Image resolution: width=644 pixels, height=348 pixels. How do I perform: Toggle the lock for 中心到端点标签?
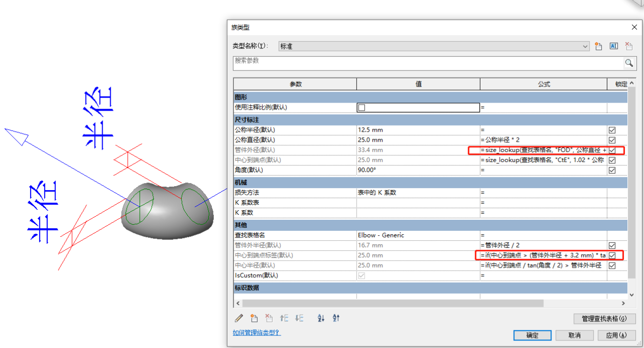612,255
